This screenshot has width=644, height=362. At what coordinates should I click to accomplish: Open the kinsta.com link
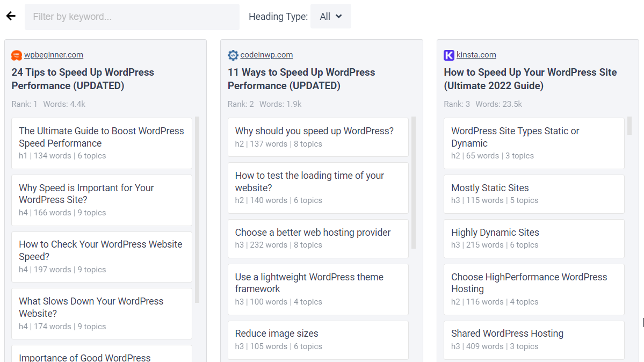[x=476, y=55]
